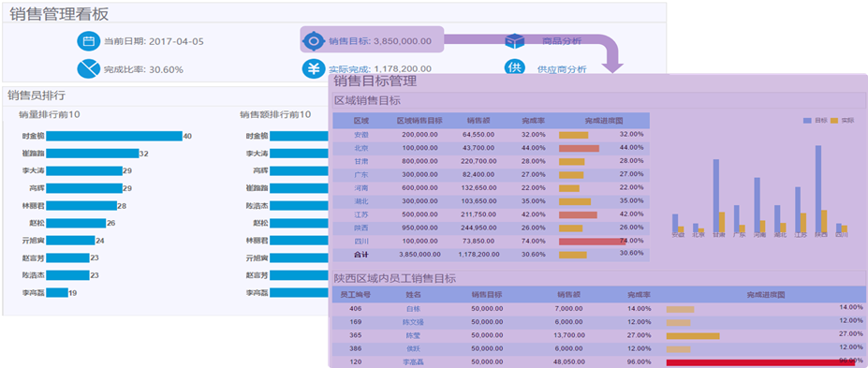Click the 北京 44.00% progress bar
Image resolution: width=868 pixels, height=368 pixels.
[579, 148]
